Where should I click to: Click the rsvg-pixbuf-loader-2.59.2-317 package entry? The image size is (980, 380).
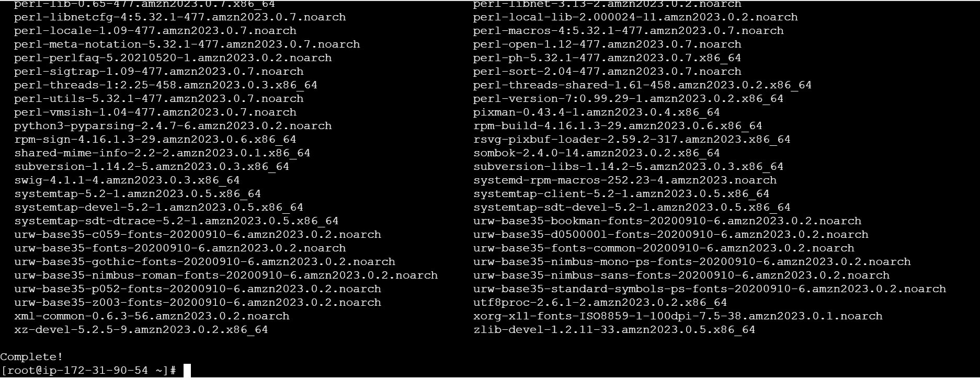tap(632, 140)
